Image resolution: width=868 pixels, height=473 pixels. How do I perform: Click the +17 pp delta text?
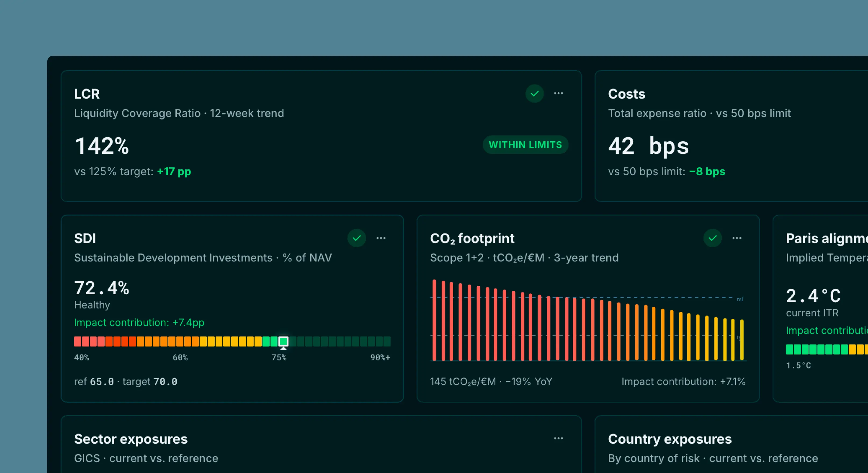(174, 171)
